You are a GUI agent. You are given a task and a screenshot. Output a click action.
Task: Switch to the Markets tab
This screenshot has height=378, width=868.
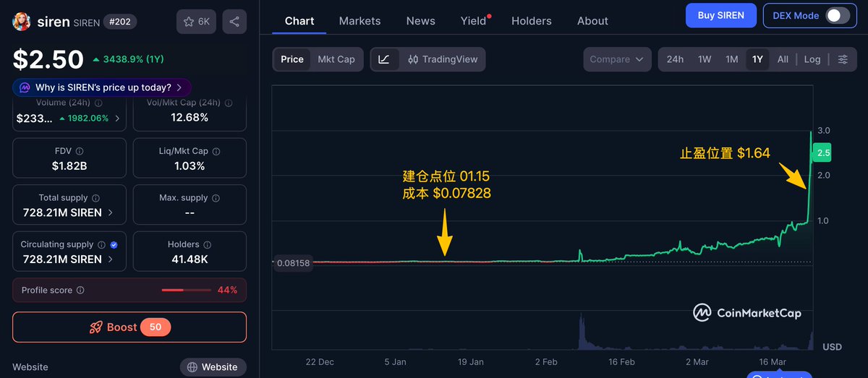(359, 21)
